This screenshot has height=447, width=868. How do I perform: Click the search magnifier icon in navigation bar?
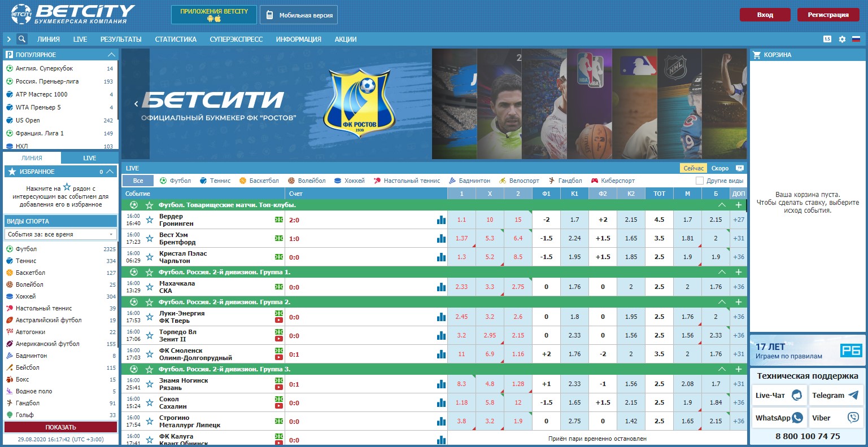[21, 39]
